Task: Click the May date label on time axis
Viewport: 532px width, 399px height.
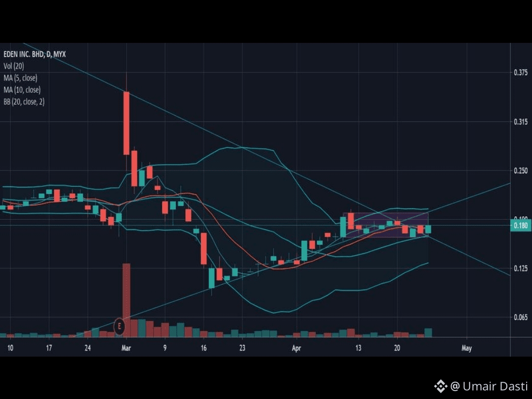Action: (x=466, y=348)
